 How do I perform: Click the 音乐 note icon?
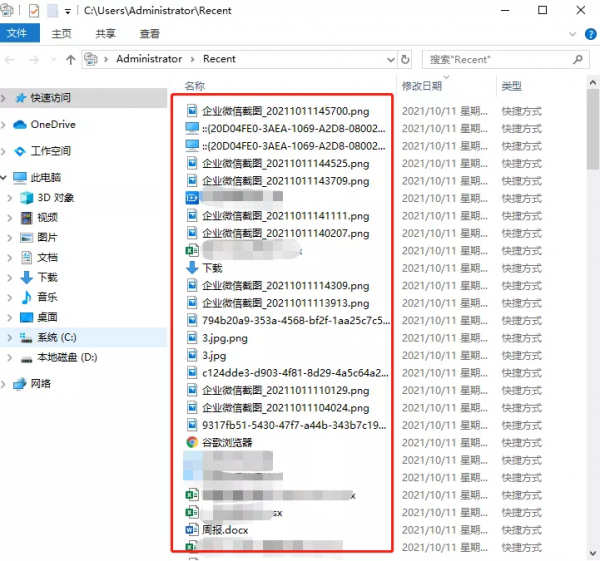click(26, 297)
